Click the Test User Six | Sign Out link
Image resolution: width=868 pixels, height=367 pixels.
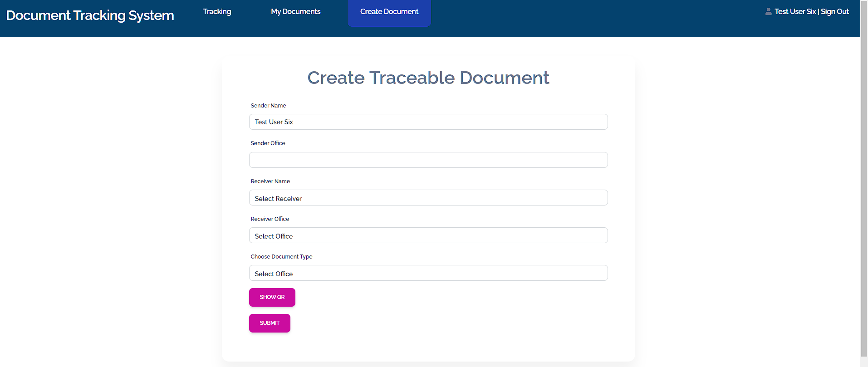811,12
